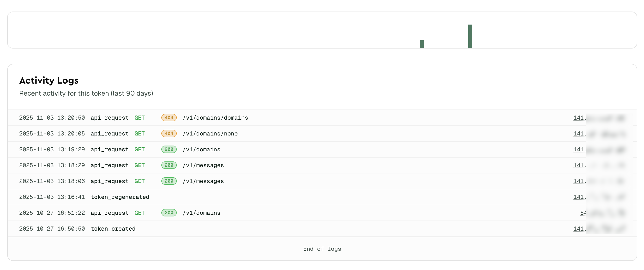Click the 200 badge on /v1/domains request
The width and height of the screenshot is (644, 270).
(169, 149)
